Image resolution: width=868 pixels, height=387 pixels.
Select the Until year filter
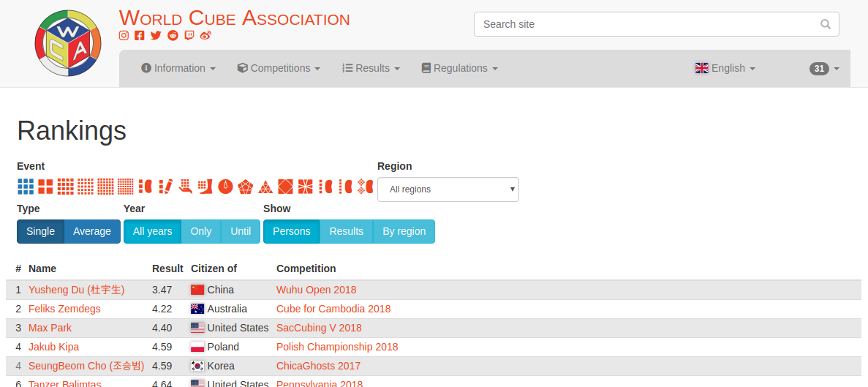(241, 231)
